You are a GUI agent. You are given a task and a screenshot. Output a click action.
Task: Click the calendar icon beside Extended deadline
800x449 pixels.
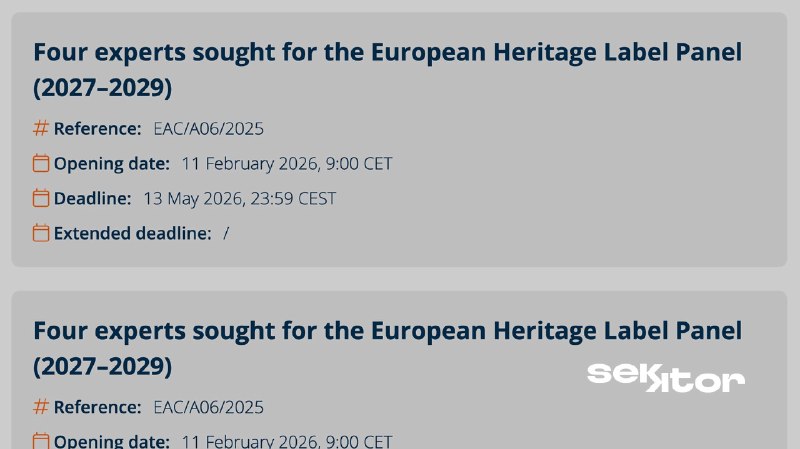click(x=41, y=233)
